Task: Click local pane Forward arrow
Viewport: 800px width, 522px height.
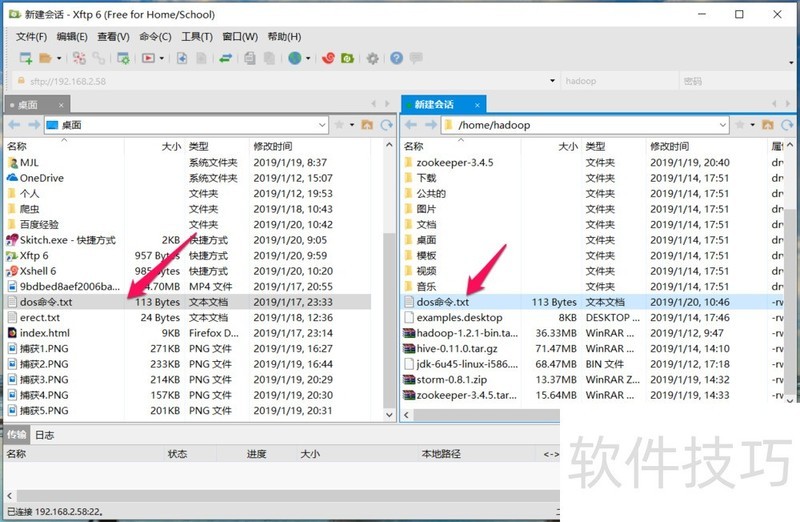Action: click(34, 125)
